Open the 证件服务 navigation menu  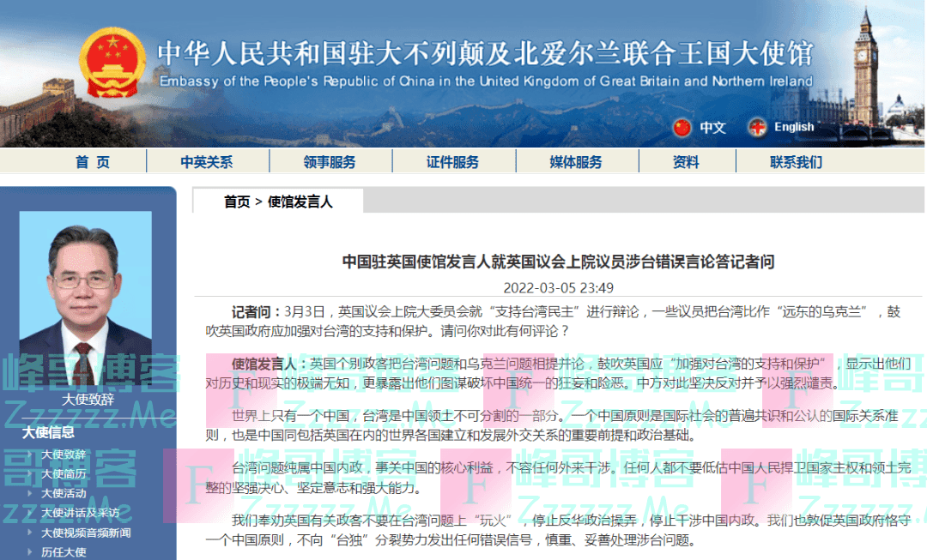point(452,161)
